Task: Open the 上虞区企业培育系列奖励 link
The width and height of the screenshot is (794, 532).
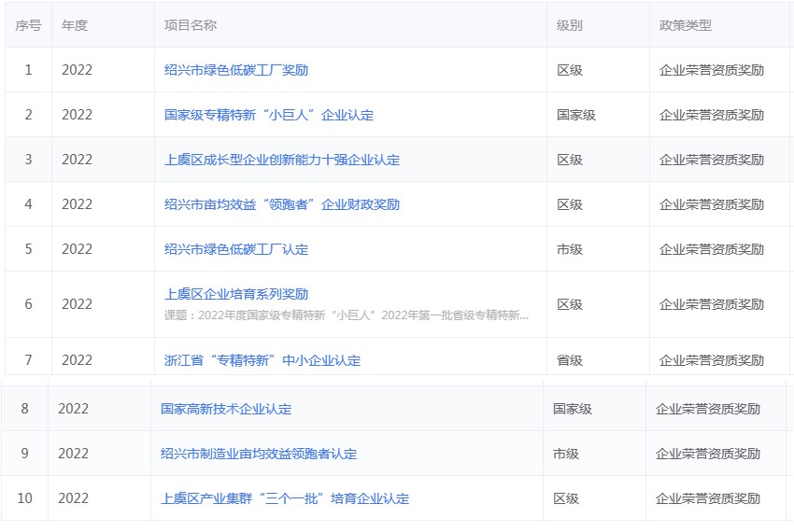Action: tap(235, 294)
